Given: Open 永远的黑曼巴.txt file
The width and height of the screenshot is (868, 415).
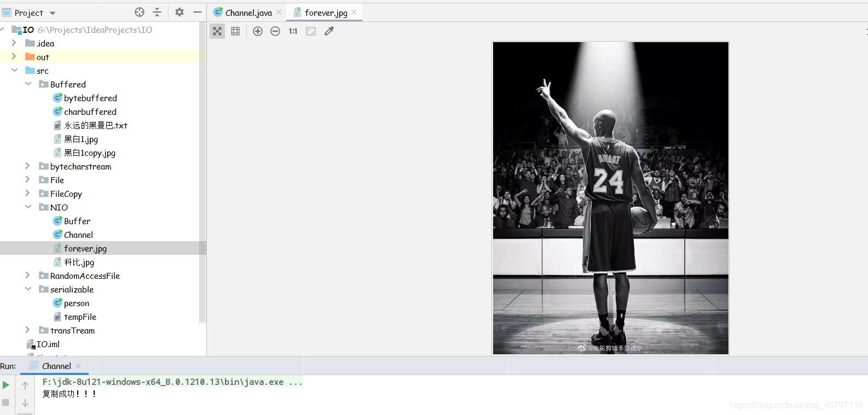Looking at the screenshot, I should click(x=95, y=125).
